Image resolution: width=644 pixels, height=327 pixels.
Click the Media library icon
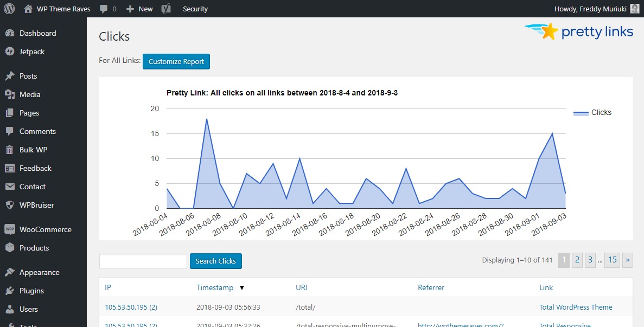pos(10,94)
